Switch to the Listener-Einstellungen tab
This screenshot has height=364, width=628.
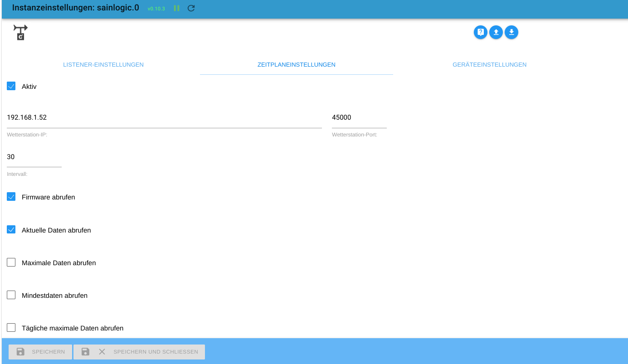point(103,65)
